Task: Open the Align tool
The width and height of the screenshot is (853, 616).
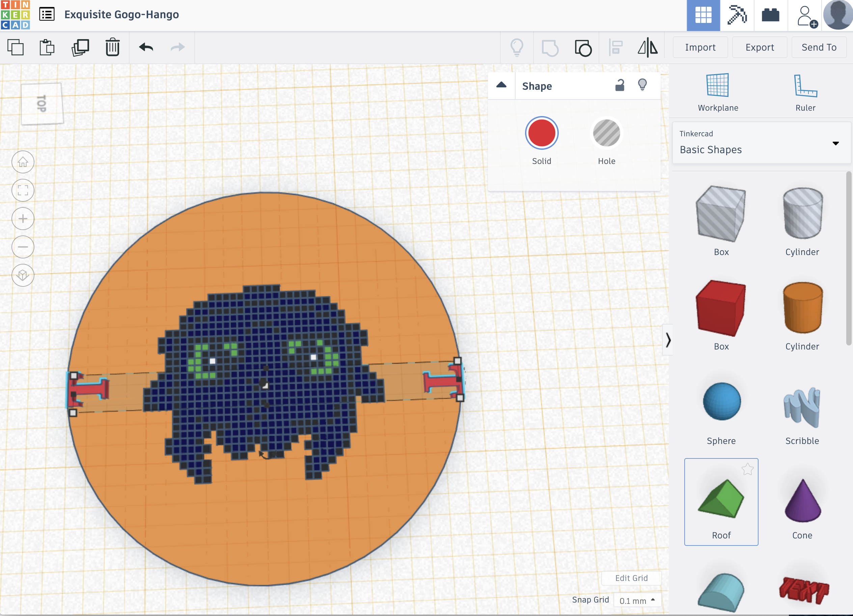Action: pyautogui.click(x=616, y=48)
